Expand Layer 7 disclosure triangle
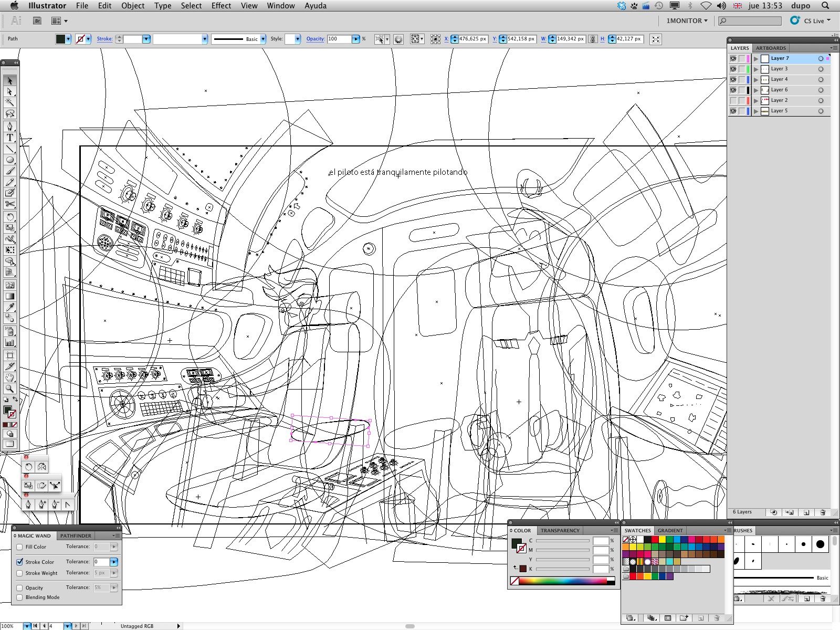The height and width of the screenshot is (630, 840). pos(756,58)
